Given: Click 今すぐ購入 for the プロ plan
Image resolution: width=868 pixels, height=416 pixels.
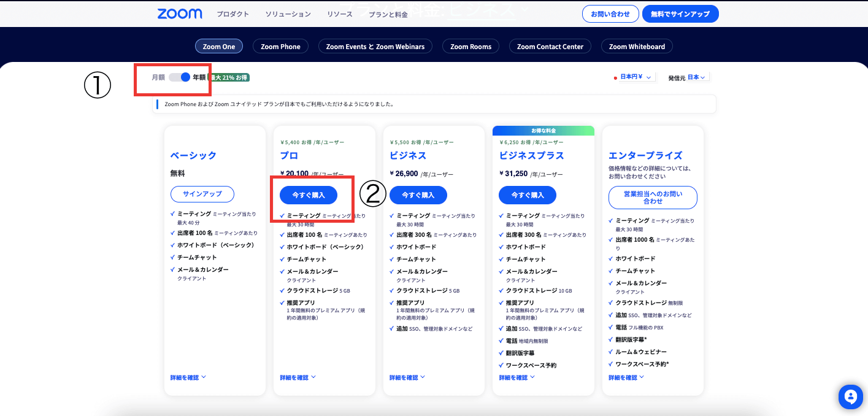Looking at the screenshot, I should tap(309, 195).
